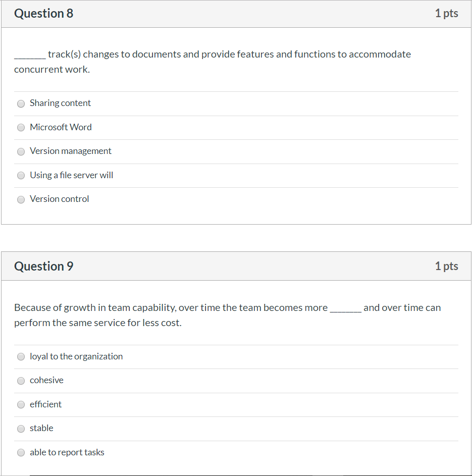472x476 pixels.
Task: Select the 'Using a file server will' option
Action: 21,175
